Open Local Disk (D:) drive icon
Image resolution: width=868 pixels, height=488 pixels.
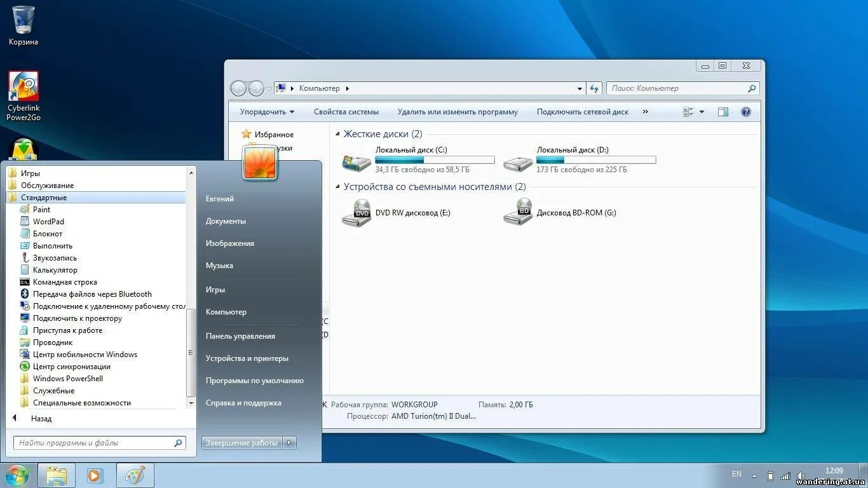[x=518, y=162]
